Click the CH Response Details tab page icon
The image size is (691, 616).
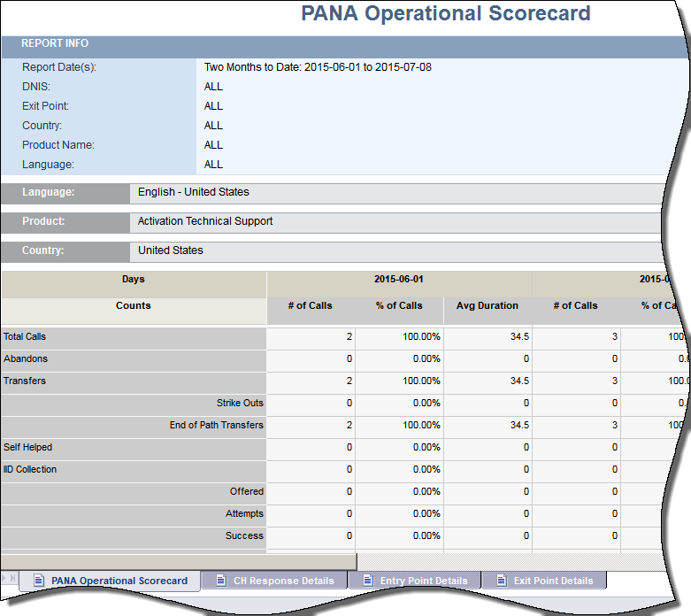tap(219, 581)
